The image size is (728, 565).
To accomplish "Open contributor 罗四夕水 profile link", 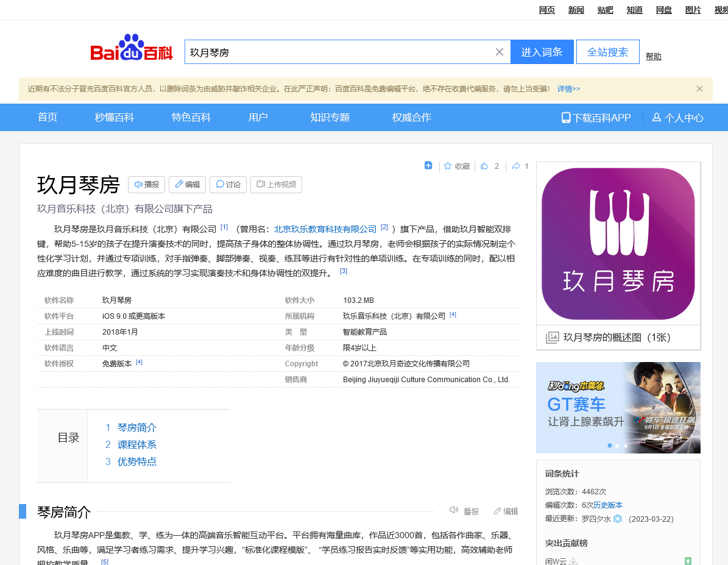I will coord(596,519).
